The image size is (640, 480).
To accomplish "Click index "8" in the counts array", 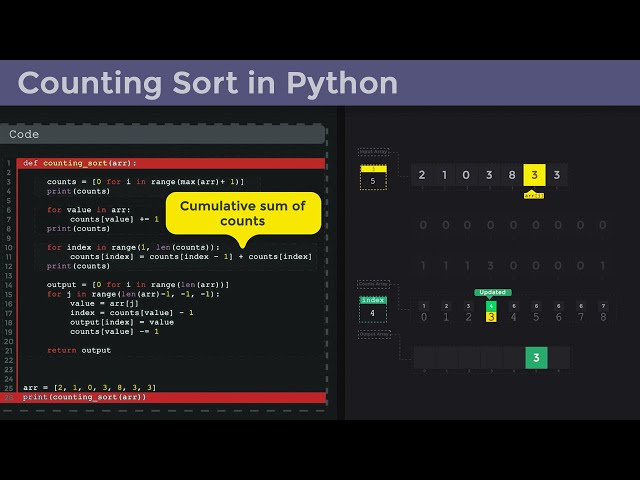I will point(603,317).
